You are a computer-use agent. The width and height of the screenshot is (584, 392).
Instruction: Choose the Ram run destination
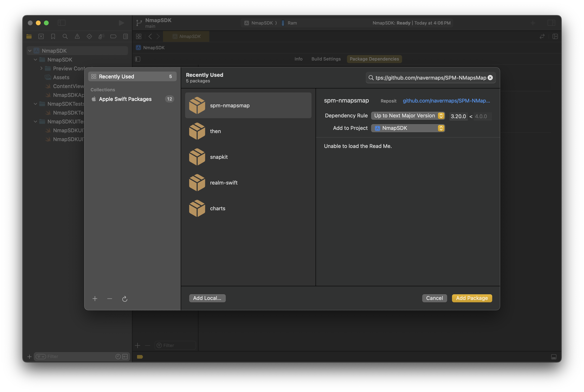(289, 23)
